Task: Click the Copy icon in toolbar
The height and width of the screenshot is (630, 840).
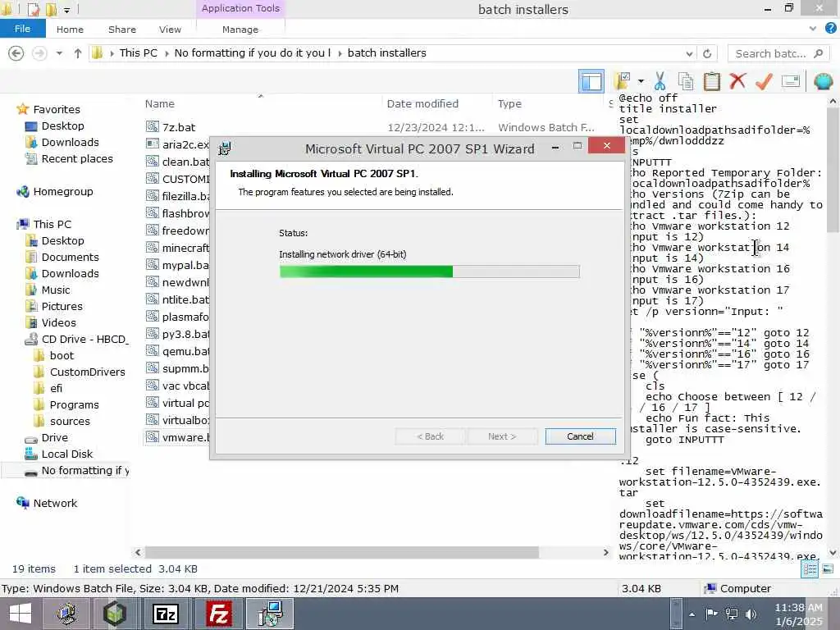Action: [x=686, y=81]
